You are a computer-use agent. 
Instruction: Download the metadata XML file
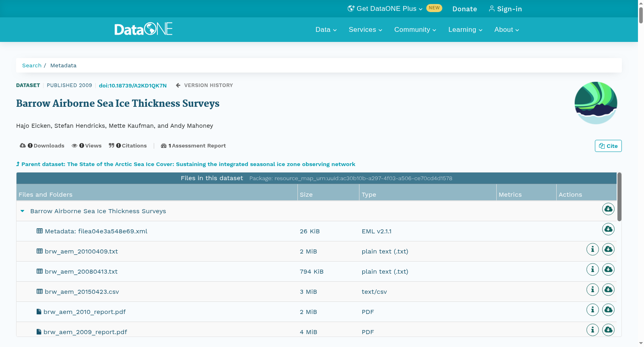tap(608, 229)
